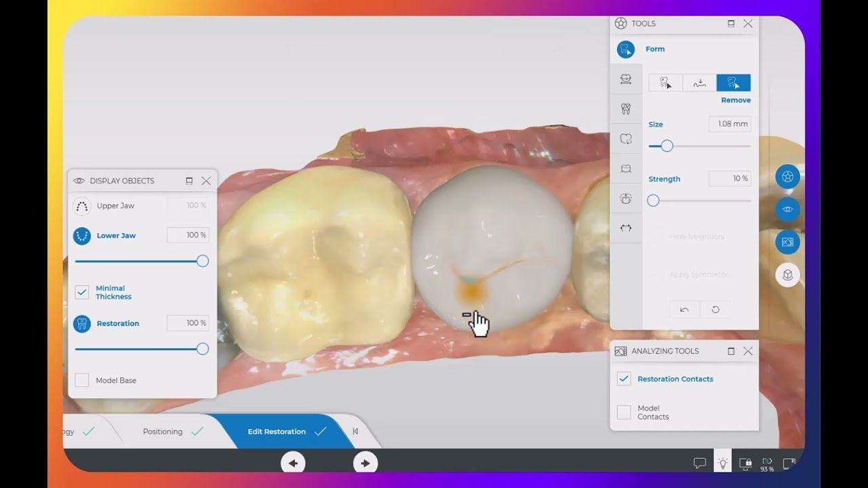Choose the Remove form mode button
The width and height of the screenshot is (868, 488).
pos(733,83)
